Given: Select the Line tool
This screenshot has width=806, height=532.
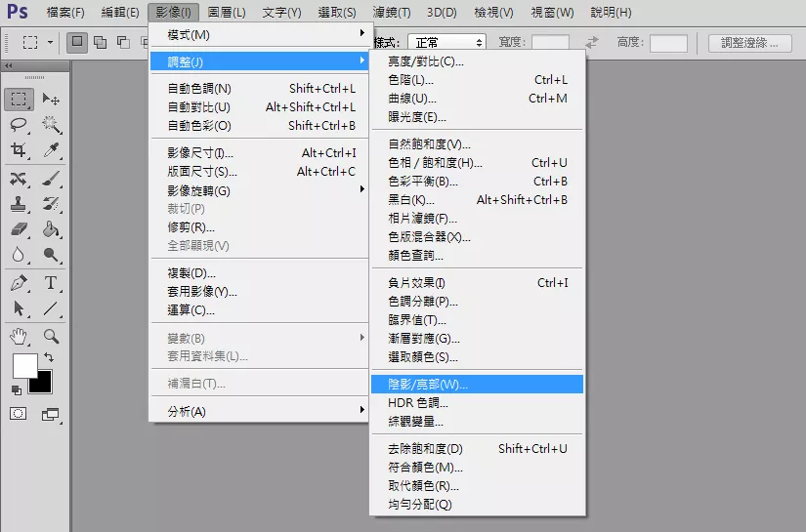Looking at the screenshot, I should [51, 308].
